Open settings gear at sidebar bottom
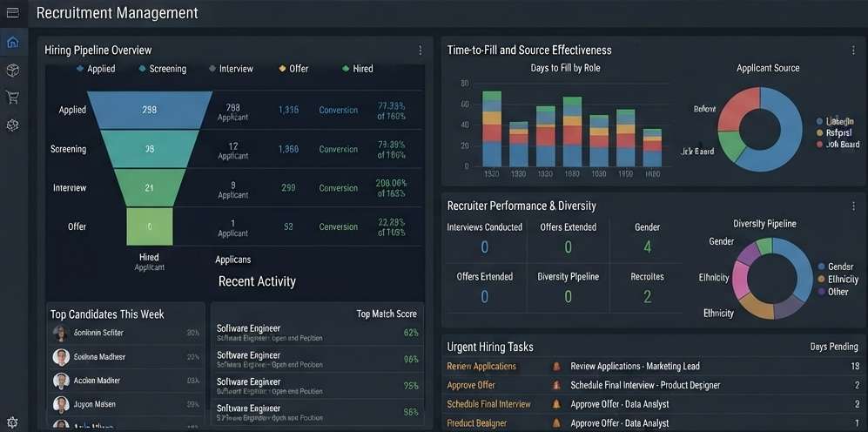 click(x=13, y=422)
